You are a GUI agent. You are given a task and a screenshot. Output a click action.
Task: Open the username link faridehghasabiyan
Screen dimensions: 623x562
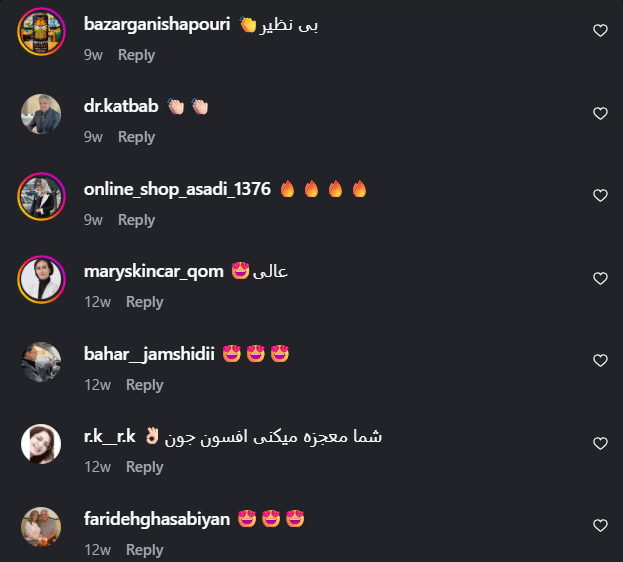click(157, 519)
